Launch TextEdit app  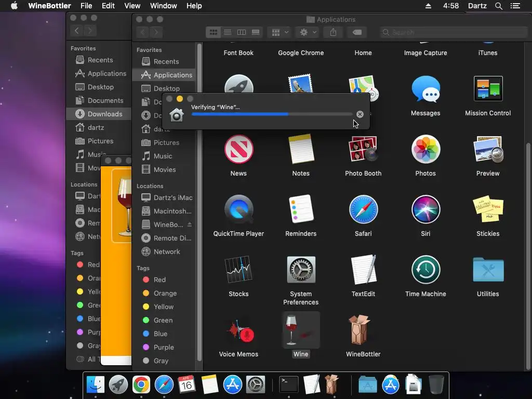[363, 270]
